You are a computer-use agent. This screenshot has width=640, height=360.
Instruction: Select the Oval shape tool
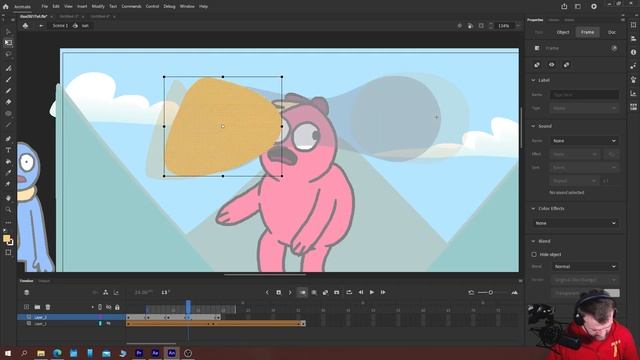(8, 113)
